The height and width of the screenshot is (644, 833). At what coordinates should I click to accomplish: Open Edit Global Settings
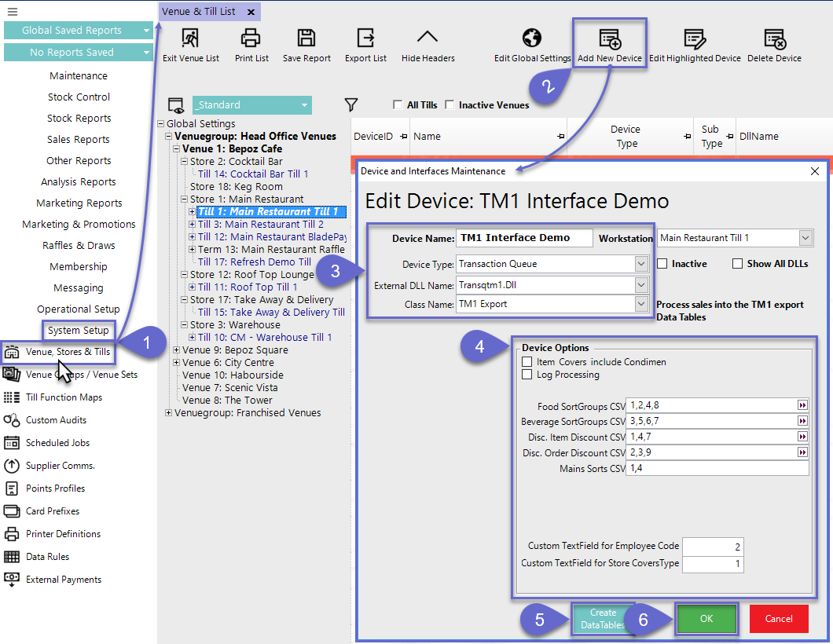[x=532, y=38]
